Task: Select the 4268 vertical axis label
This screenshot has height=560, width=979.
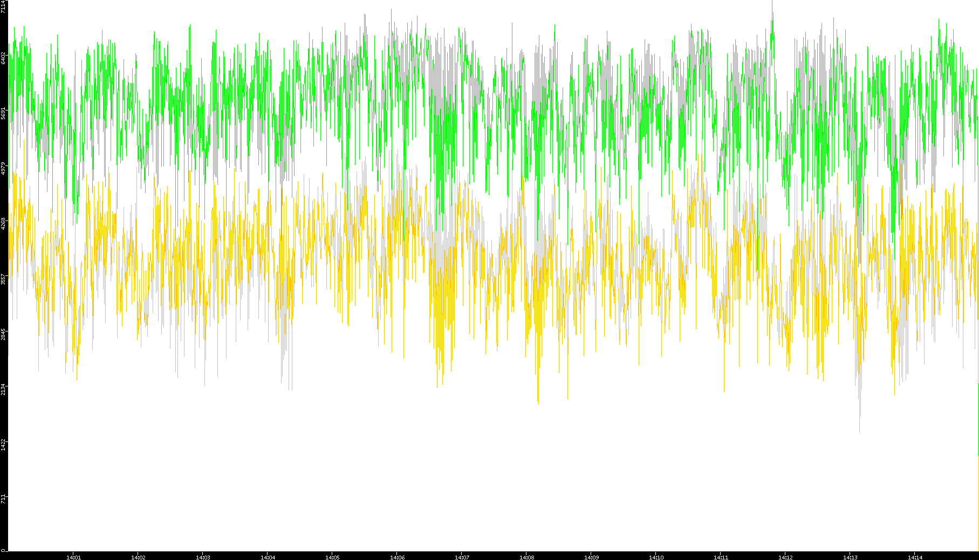Action: pos(4,224)
